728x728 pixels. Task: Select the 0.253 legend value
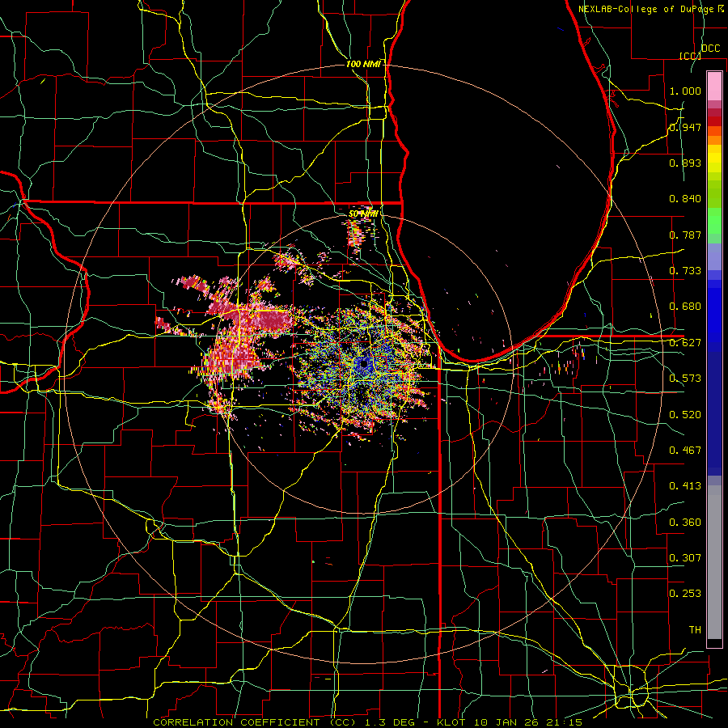(x=685, y=594)
